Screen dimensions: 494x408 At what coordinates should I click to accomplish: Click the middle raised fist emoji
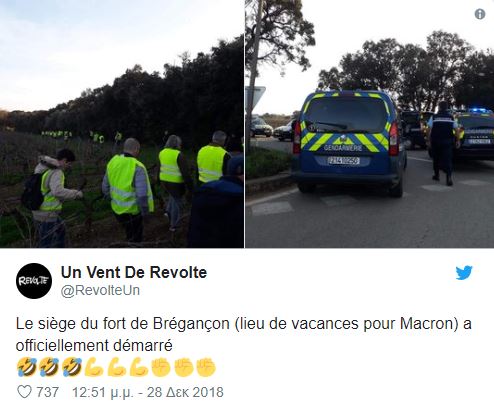(184, 367)
